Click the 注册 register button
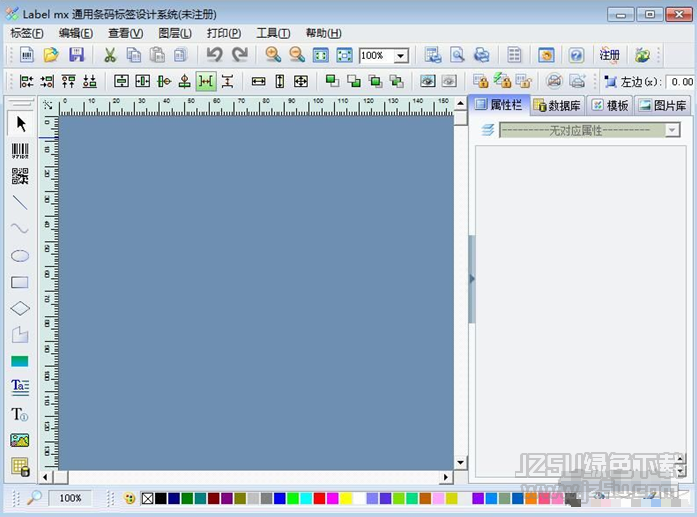Image resolution: width=697 pixels, height=517 pixels. [609, 55]
